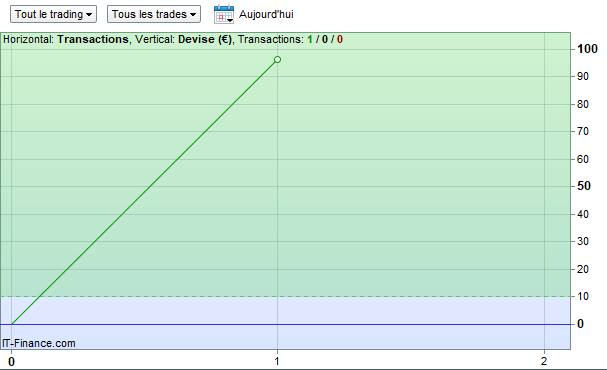607x370 pixels.
Task: Click the '50' value on vertical axis
Action: coord(584,186)
